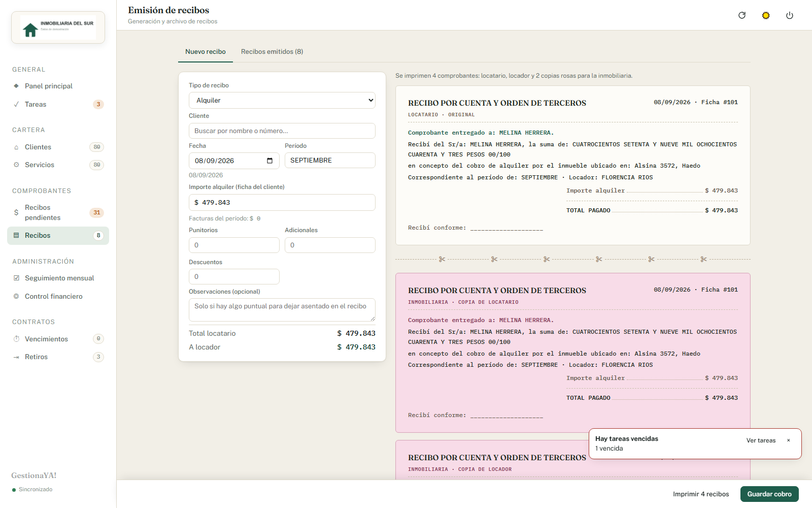812x508 pixels.
Task: Click the Guardar cobro button
Action: (x=769, y=494)
